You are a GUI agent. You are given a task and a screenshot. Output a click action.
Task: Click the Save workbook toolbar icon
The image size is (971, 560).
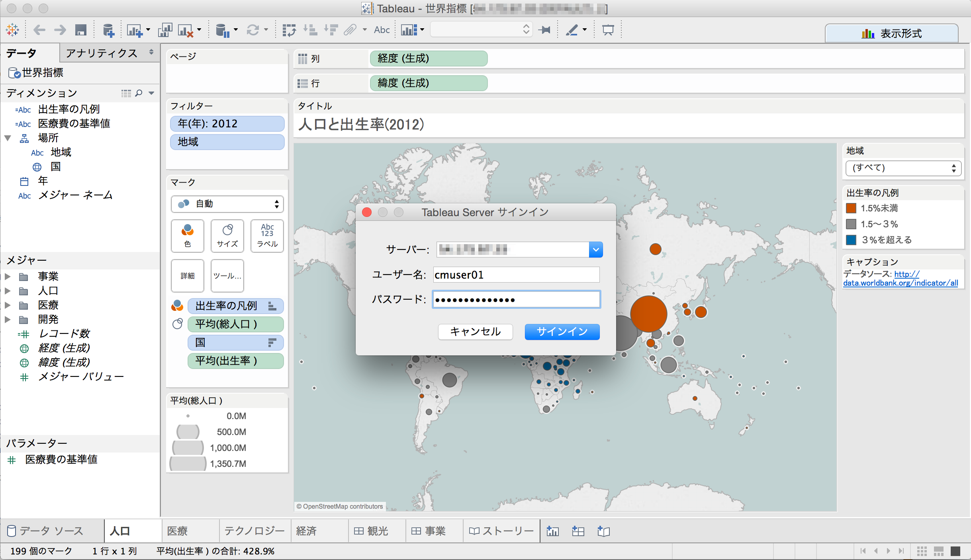pos(81,30)
